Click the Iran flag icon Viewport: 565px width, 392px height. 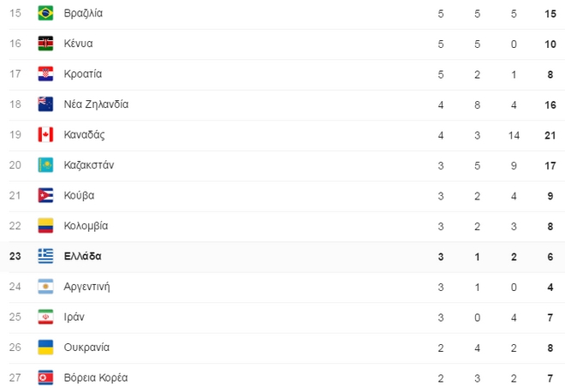pos(46,317)
